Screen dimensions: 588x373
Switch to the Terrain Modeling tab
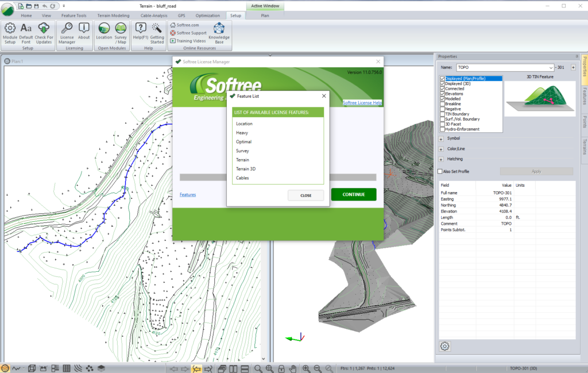113,16
